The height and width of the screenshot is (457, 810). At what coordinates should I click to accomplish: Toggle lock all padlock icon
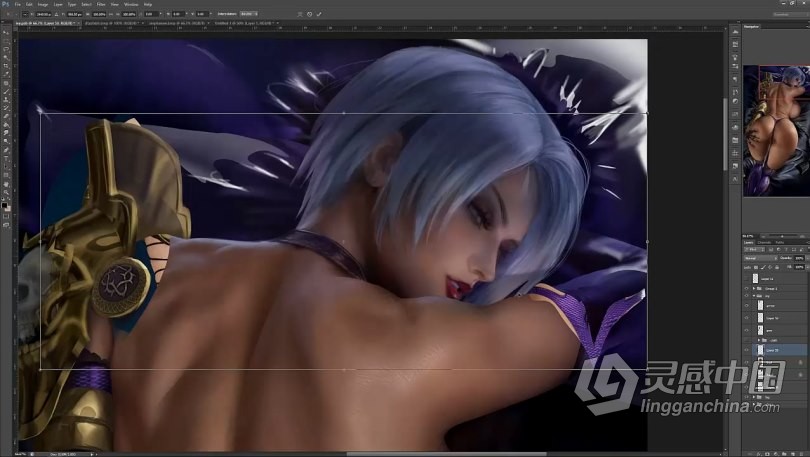coord(777,267)
